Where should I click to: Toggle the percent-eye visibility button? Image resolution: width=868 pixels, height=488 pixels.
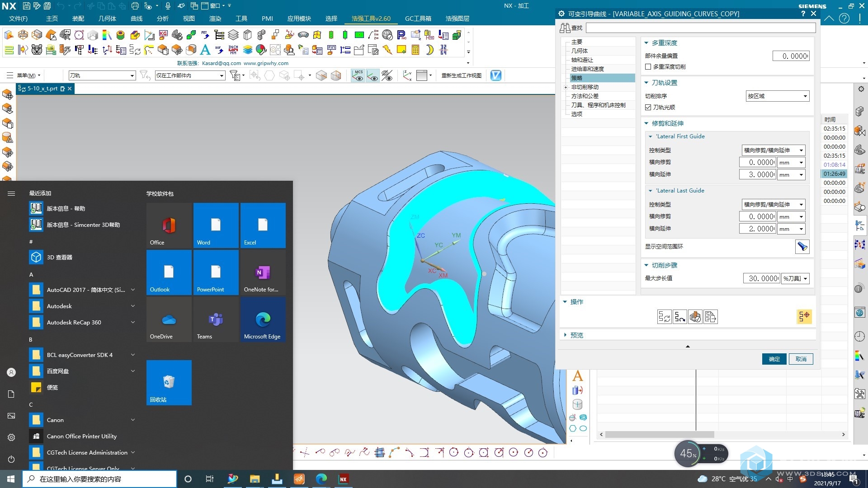tap(387, 75)
